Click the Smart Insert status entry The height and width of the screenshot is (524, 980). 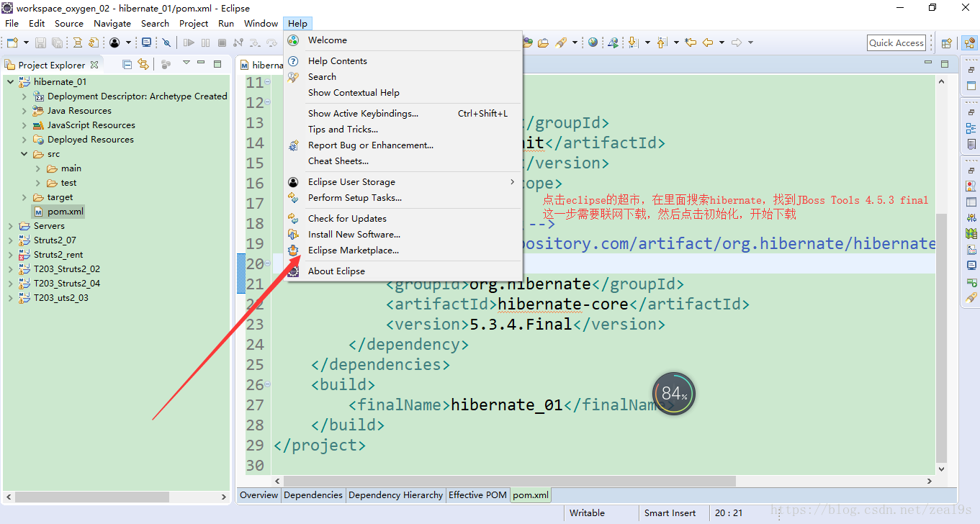click(670, 513)
